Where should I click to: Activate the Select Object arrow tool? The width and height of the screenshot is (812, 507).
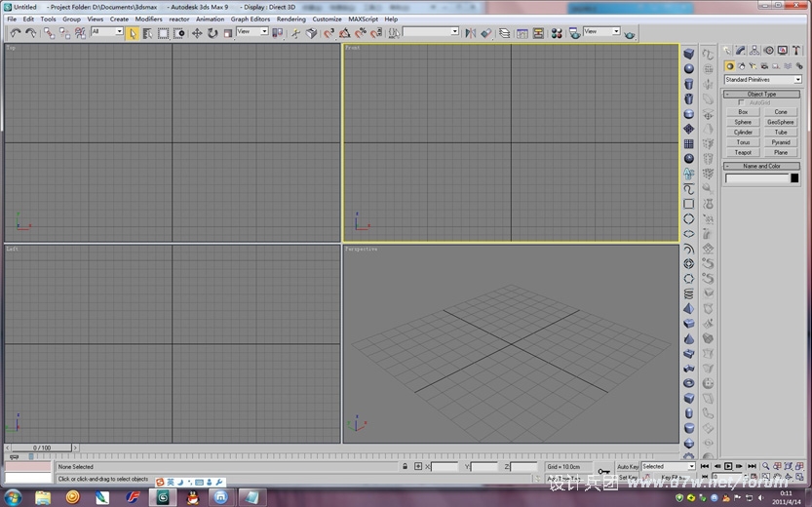tap(132, 34)
